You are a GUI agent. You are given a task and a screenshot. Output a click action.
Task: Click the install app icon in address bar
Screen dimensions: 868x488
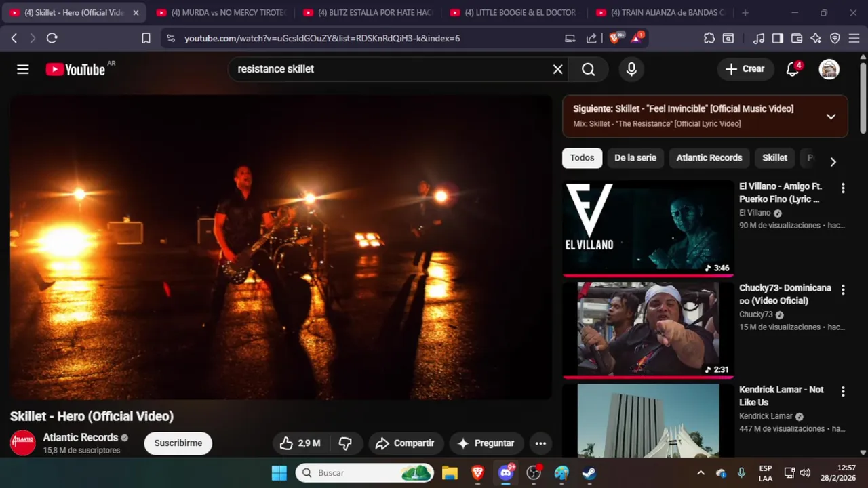pos(570,39)
